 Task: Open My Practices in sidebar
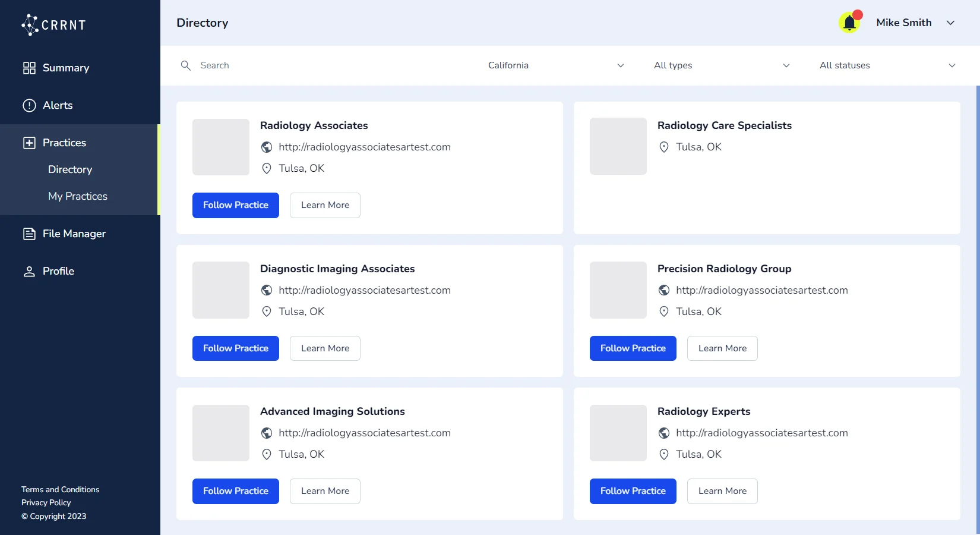click(78, 196)
